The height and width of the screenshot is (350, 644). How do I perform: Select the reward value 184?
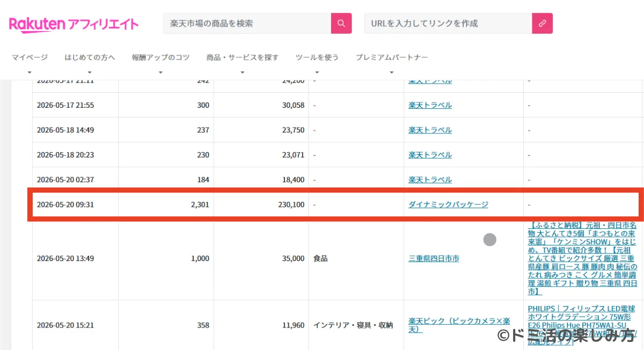[203, 180]
